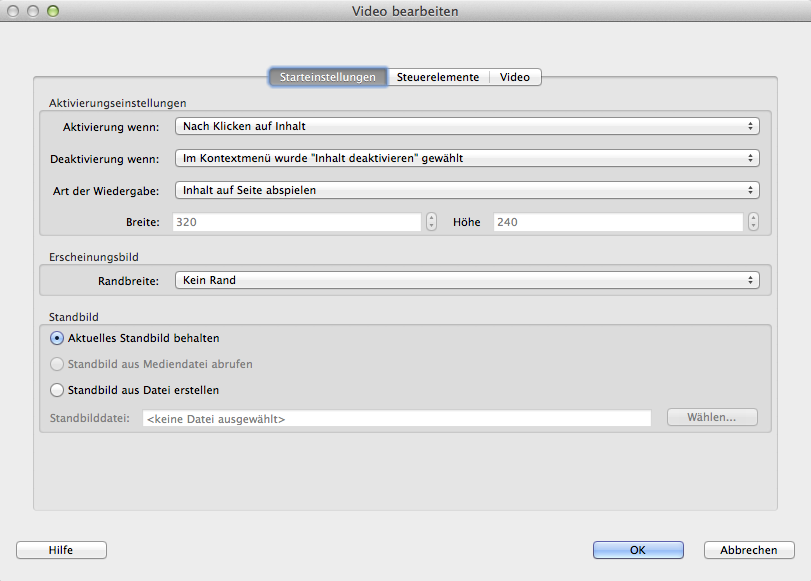Click the Breite stepper arrows
Screen dimensions: 811x581
pos(431,222)
